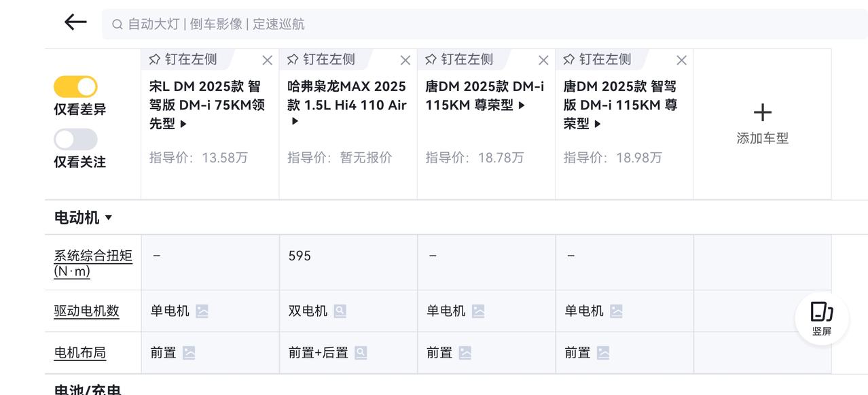Image resolution: width=868 pixels, height=395 pixels.
Task: Click the plus icon to add a car
Action: coord(763,112)
